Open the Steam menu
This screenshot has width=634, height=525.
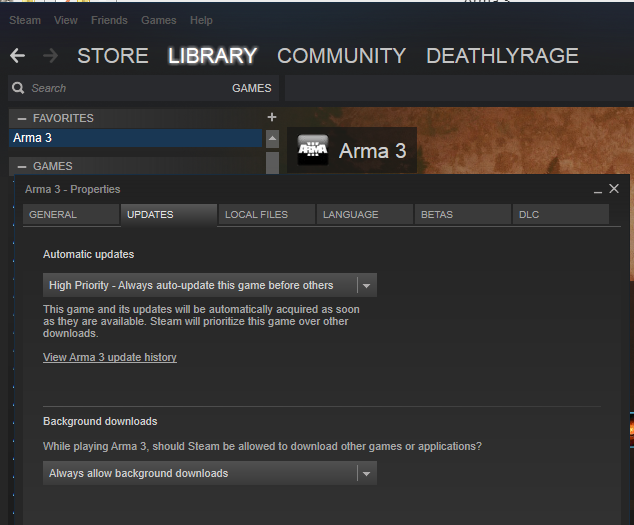[25, 20]
